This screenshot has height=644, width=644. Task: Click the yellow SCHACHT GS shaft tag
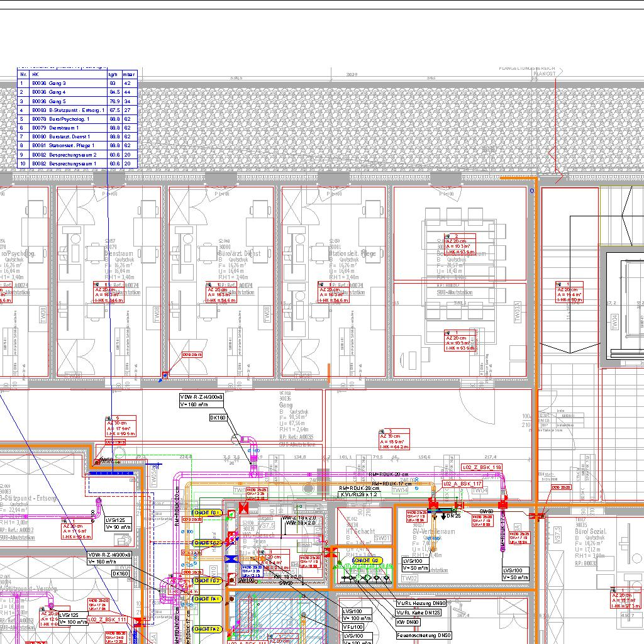(x=366, y=560)
